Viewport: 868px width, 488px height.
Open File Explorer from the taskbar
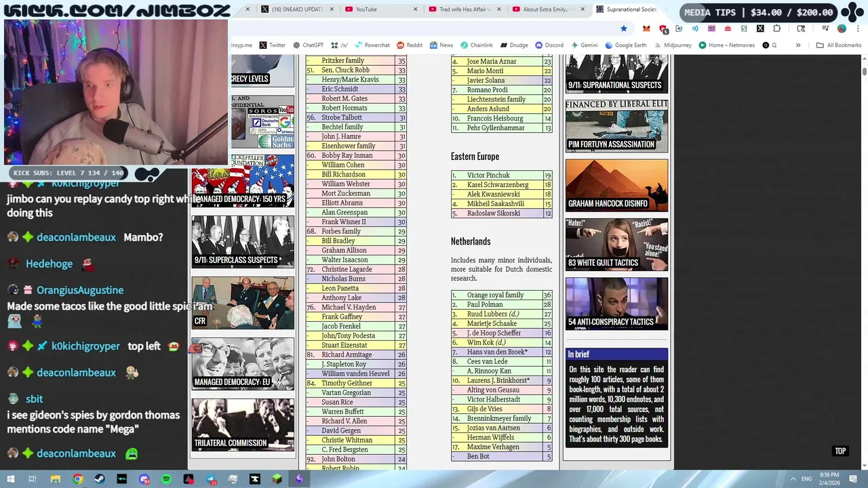click(x=56, y=479)
